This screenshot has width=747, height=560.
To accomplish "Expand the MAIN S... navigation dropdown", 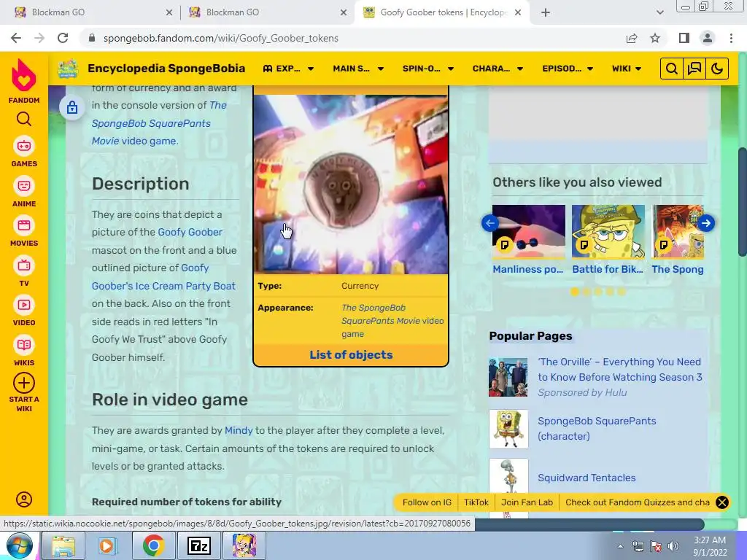I will 358,69.
